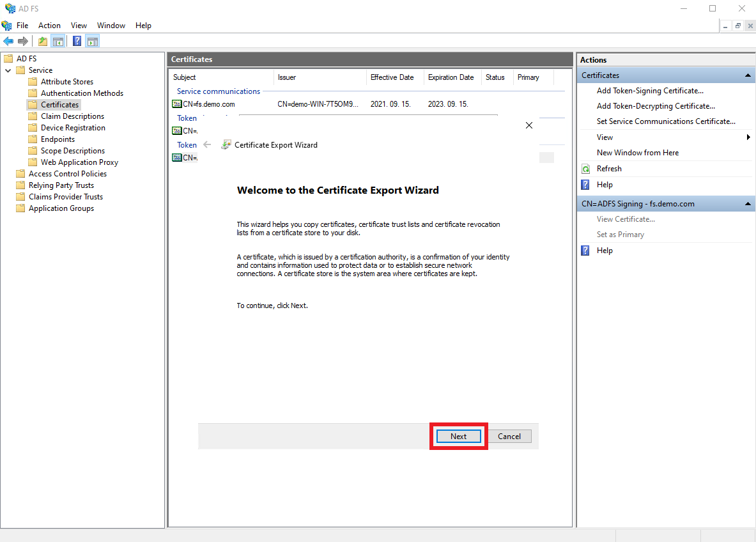756x542 pixels.
Task: Click the Back navigation arrow
Action: pyautogui.click(x=8, y=41)
